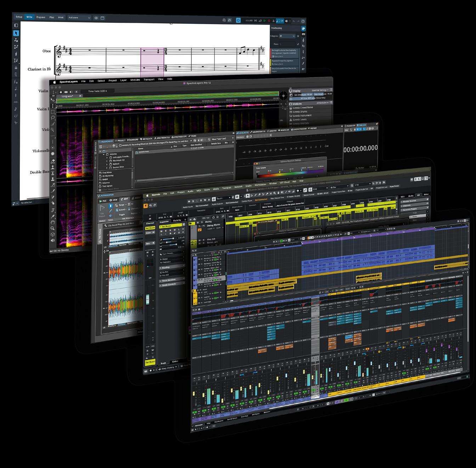Open Dorico's help question mark icon
The width and height of the screenshot is (476, 468).
[x=303, y=21]
